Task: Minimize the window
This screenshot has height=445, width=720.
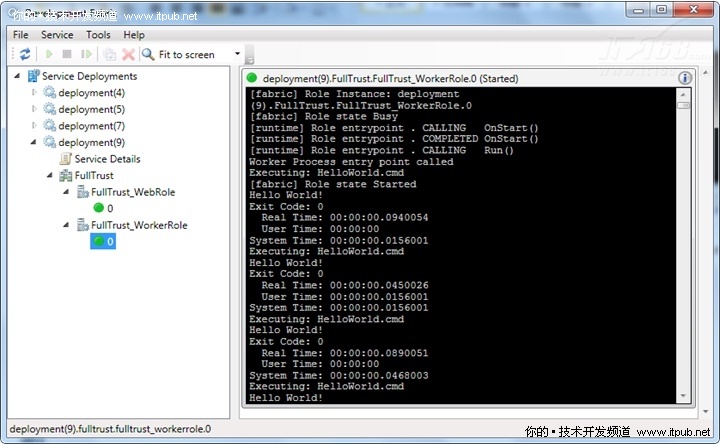Action: point(638,10)
